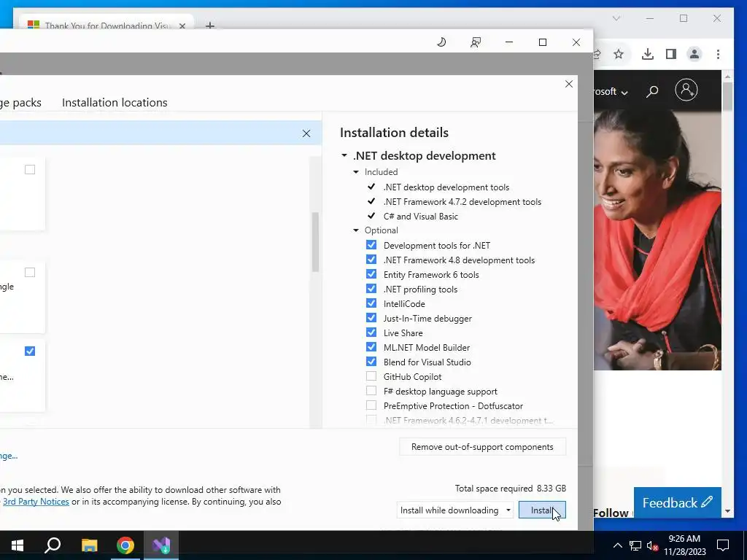Open Chrome downloads icon

pyautogui.click(x=648, y=54)
